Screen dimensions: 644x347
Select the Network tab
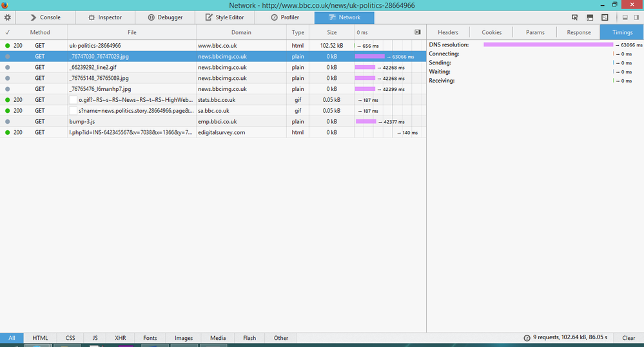344,17
